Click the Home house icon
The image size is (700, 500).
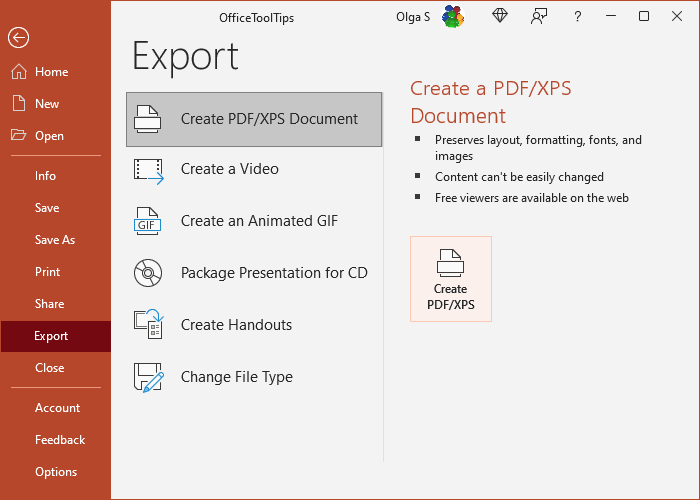click(19, 71)
